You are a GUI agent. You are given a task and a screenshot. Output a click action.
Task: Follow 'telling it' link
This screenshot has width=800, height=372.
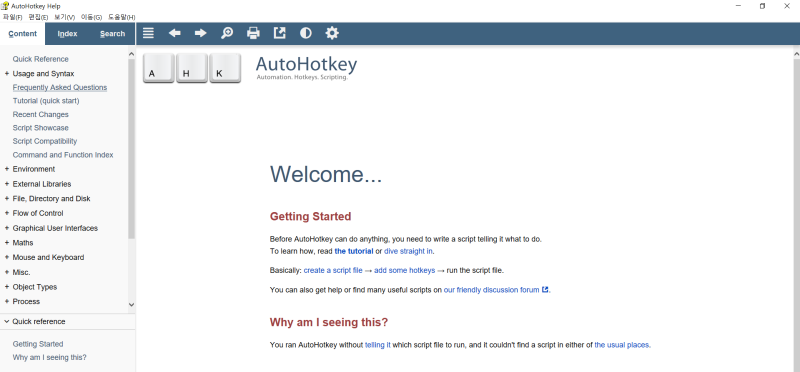point(378,344)
